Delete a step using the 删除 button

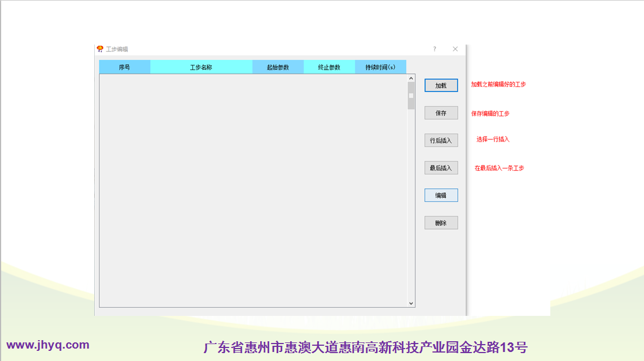point(441,223)
